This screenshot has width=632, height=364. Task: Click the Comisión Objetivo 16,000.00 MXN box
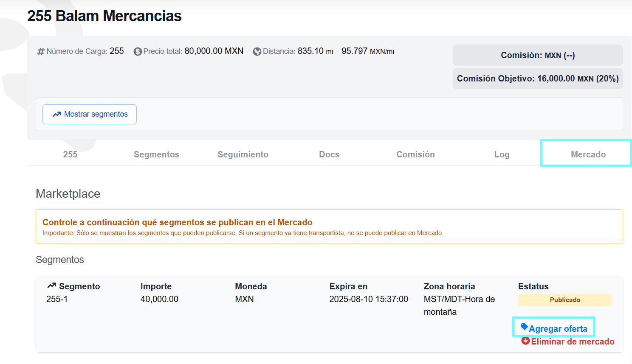point(538,78)
